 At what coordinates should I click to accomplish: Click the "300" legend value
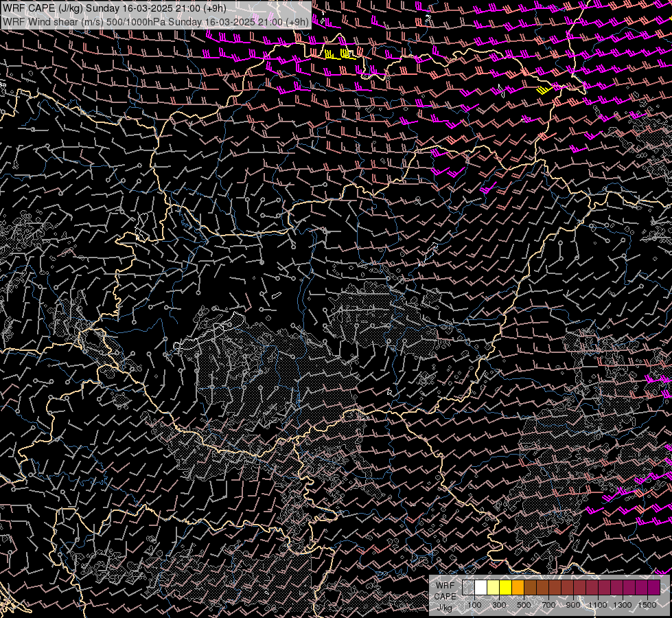499,605
